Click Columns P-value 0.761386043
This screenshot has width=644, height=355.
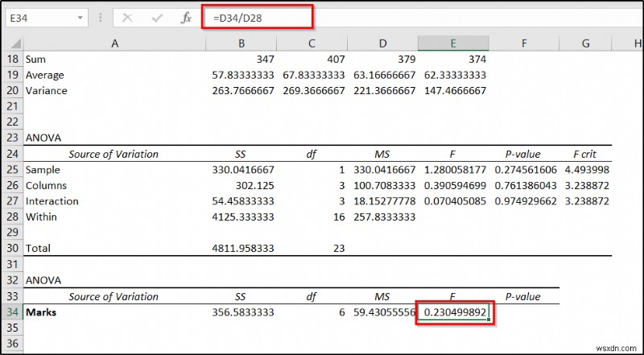tap(526, 185)
